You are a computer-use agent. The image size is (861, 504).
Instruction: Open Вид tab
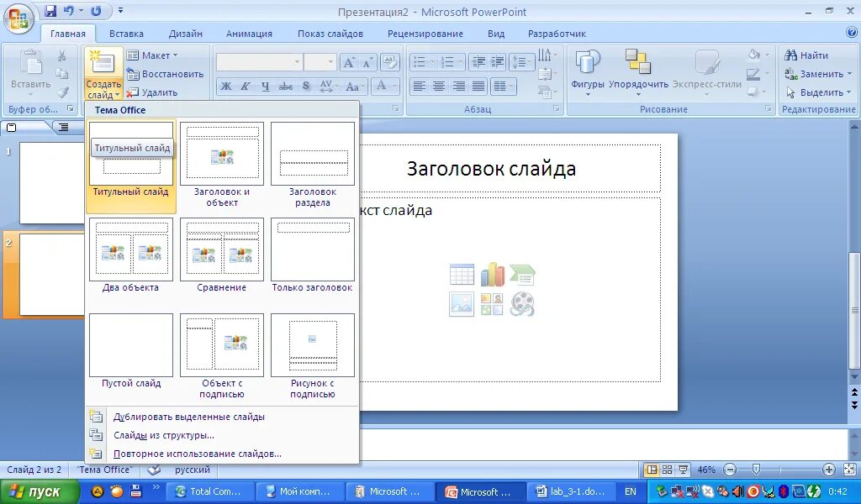tap(496, 34)
